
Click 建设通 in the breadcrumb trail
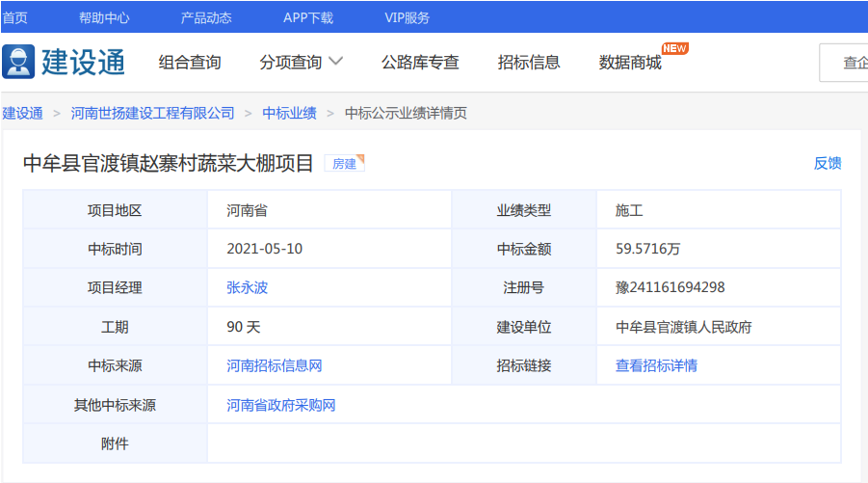(23, 113)
